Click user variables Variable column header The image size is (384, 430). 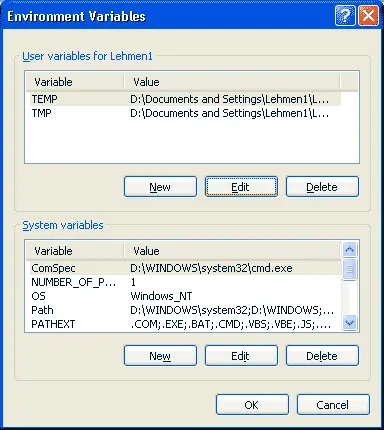pos(75,82)
